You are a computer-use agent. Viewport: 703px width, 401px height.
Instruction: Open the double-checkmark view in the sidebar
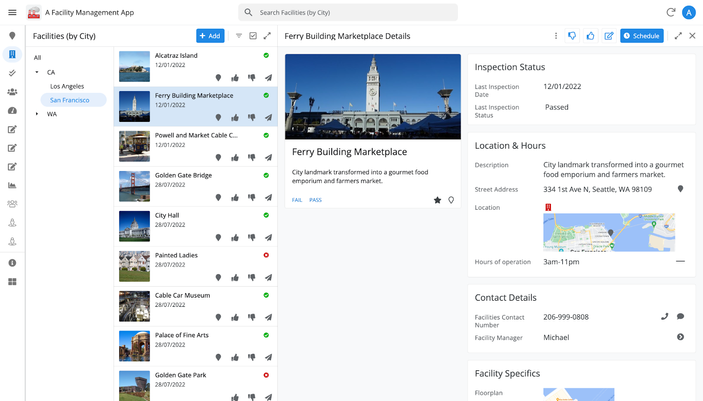tap(12, 73)
